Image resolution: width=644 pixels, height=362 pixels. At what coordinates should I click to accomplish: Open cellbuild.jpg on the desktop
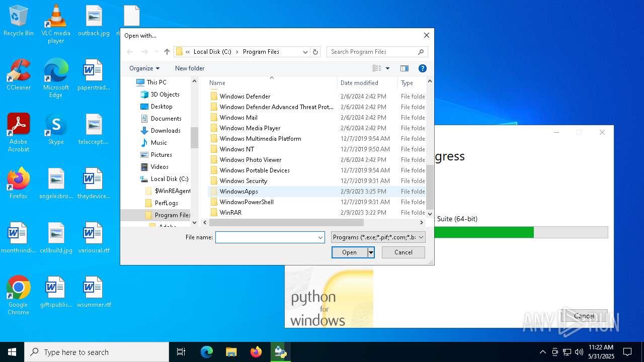(x=56, y=238)
